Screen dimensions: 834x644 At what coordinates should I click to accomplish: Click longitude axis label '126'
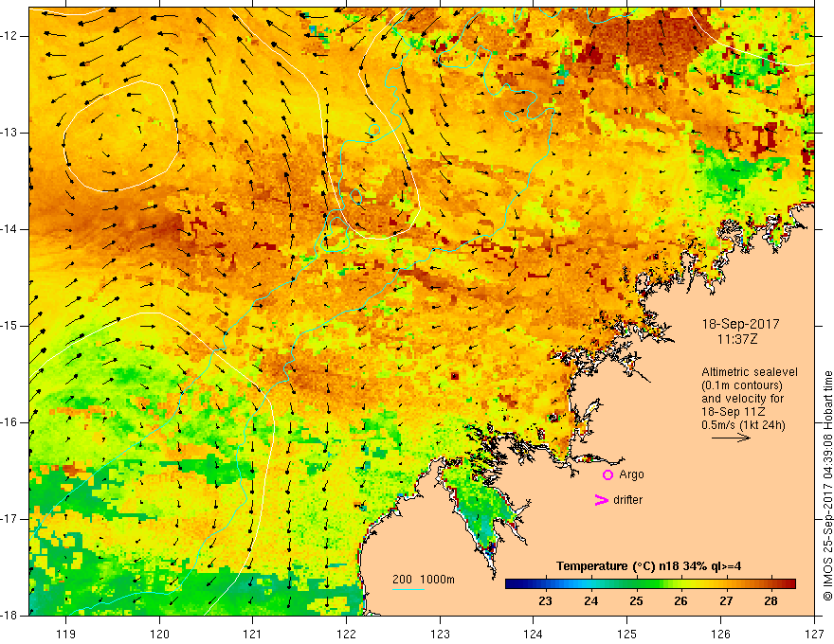pos(720,634)
